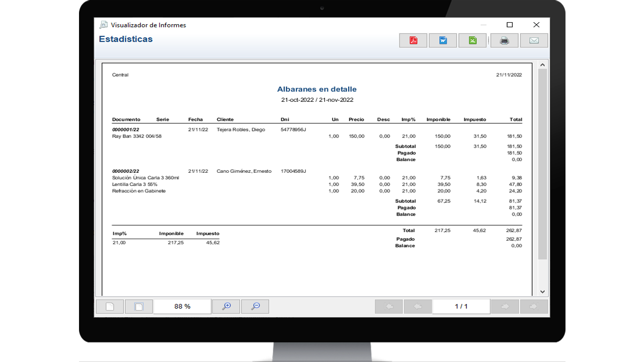Image resolution: width=644 pixels, height=362 pixels.
Task: Jump to the last page
Action: tap(534, 306)
